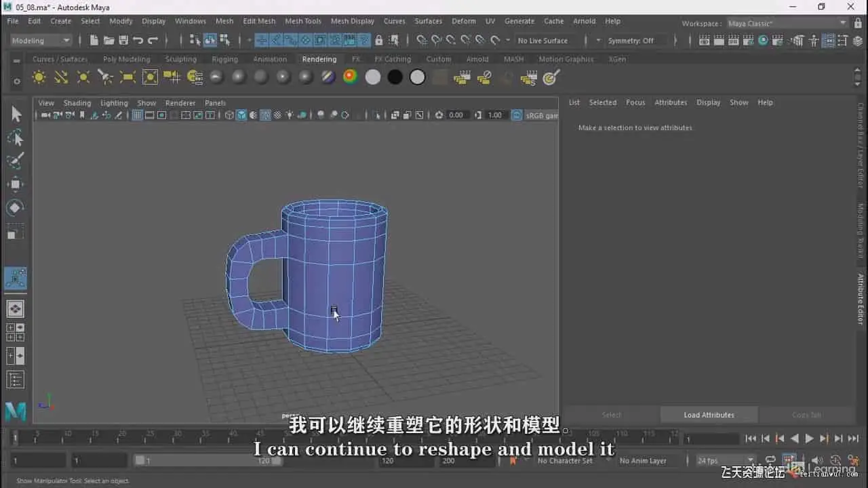Screen dimensions: 868x488
Task: Open the Mesh Tools menu
Action: (302, 21)
